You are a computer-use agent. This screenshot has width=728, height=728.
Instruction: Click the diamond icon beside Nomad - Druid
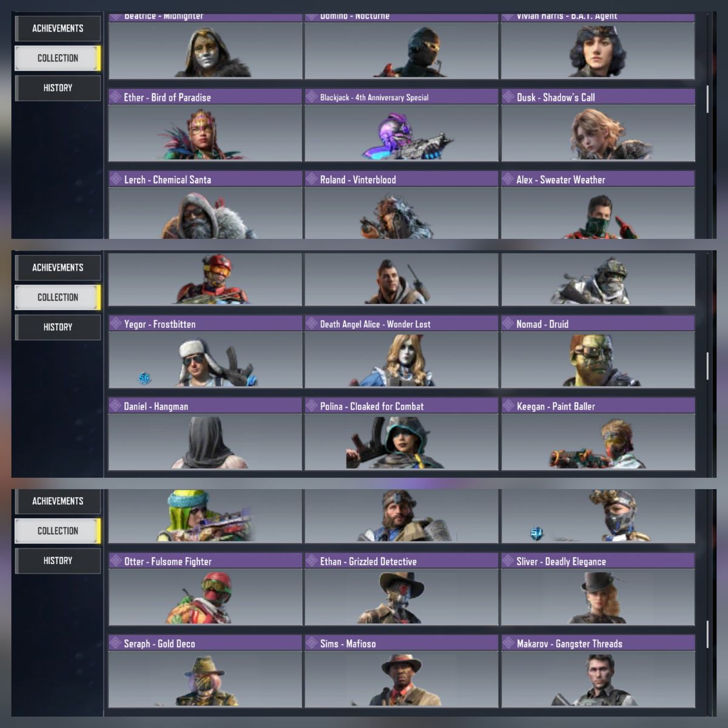point(508,323)
